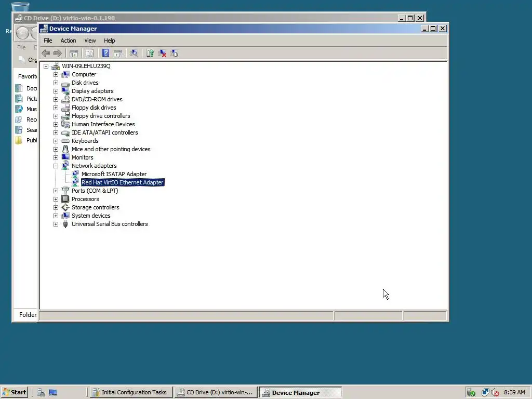Open the Help menu
The height and width of the screenshot is (399, 532).
[x=109, y=41]
